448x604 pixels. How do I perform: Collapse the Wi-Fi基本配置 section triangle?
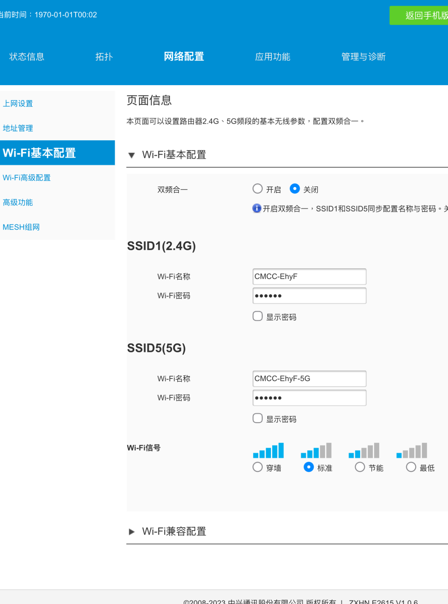pos(131,155)
